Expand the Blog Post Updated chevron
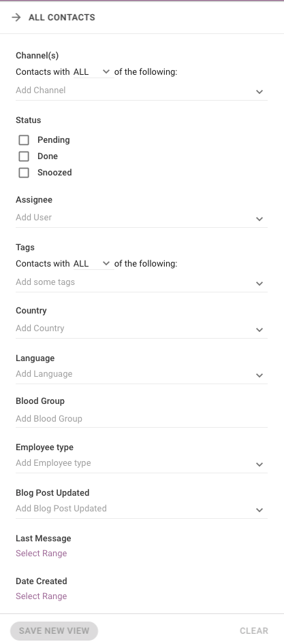This screenshot has width=284, height=644. (x=259, y=510)
